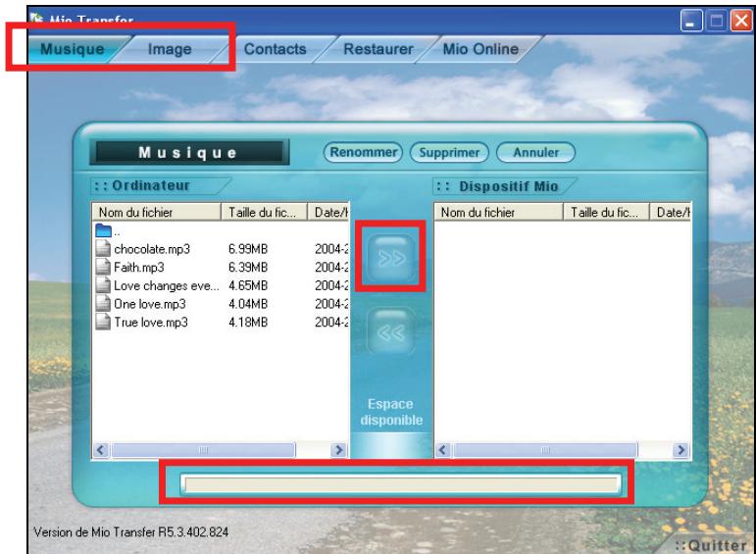Open the parent folder icon in Ordinateur list
The image size is (756, 554).
click(103, 230)
